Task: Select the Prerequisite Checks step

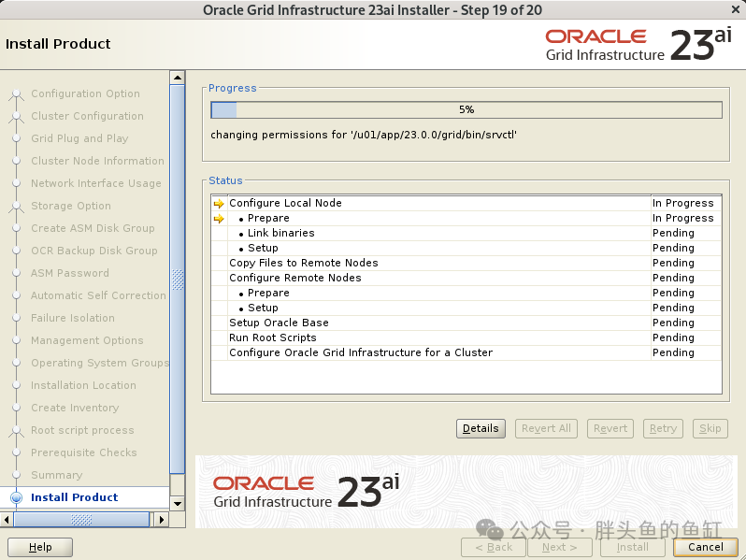Action: [x=84, y=452]
